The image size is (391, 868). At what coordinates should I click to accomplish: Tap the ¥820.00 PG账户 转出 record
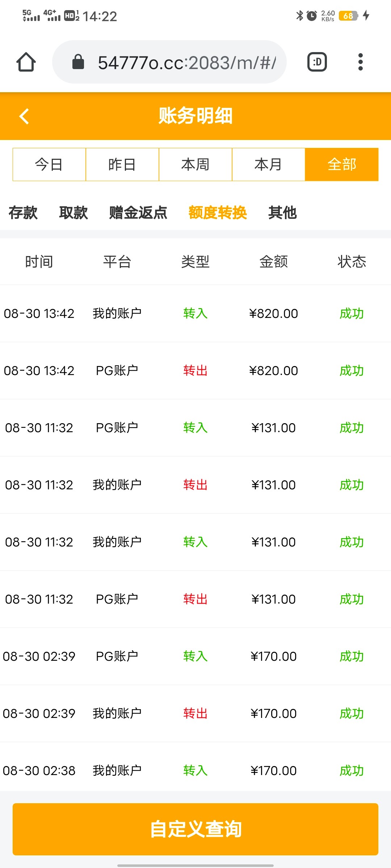(195, 371)
